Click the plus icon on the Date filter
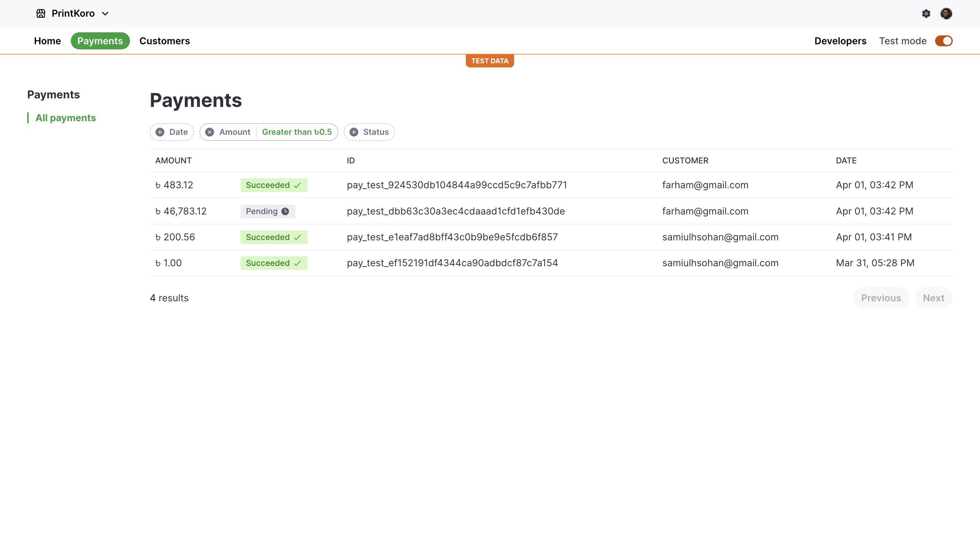 click(160, 132)
